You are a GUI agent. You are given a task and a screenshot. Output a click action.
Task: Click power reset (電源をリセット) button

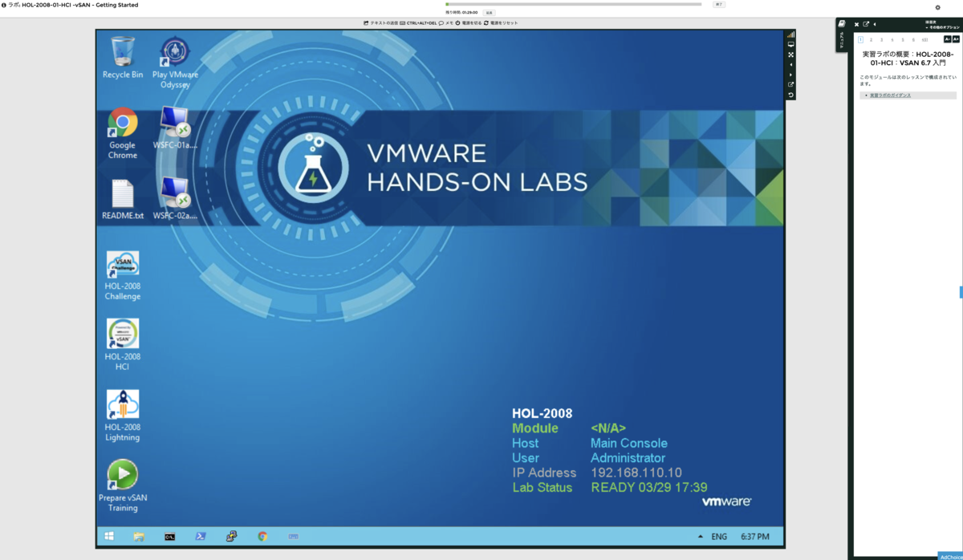502,23
